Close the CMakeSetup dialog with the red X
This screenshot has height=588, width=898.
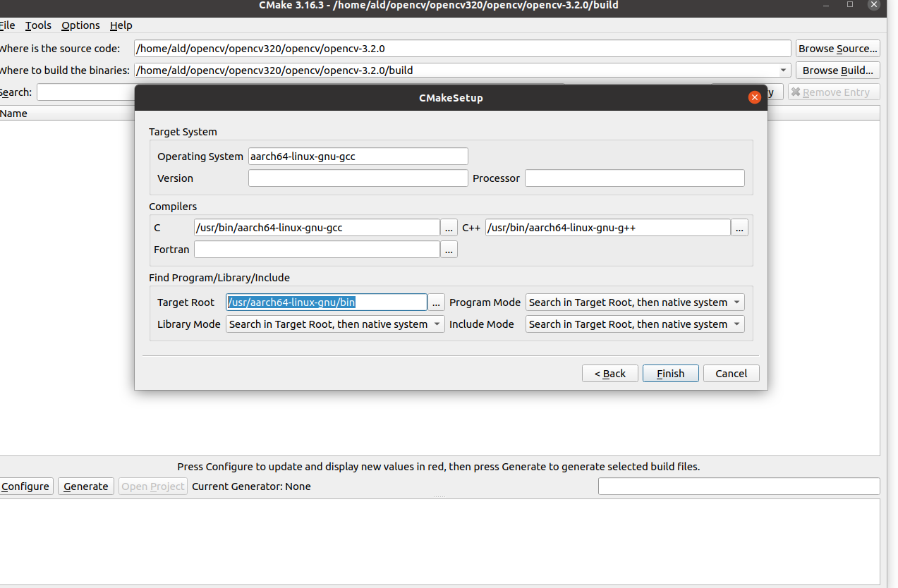pyautogui.click(x=754, y=97)
